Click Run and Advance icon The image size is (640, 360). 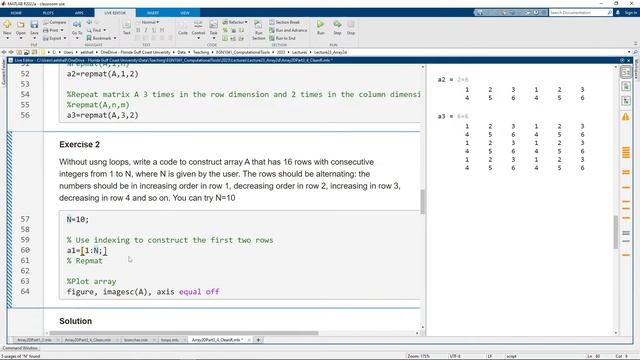(x=272, y=30)
